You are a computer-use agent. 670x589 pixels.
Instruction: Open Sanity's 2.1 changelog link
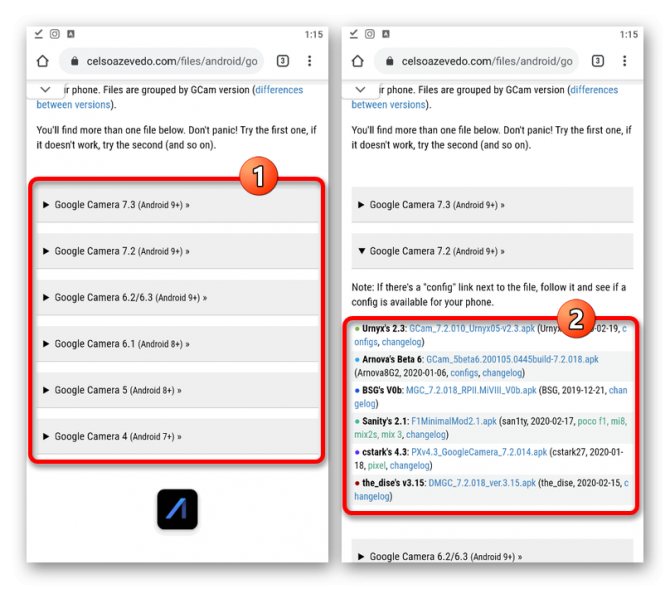[x=426, y=435]
